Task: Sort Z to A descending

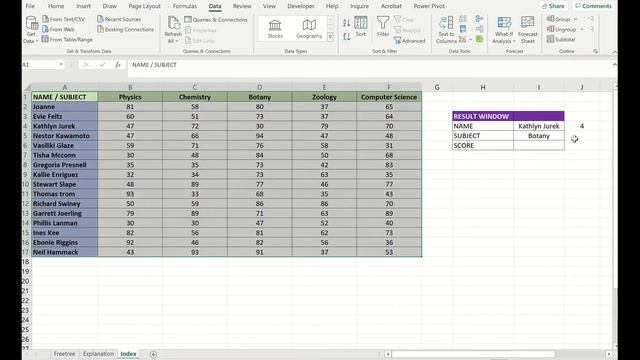Action: 347,37
